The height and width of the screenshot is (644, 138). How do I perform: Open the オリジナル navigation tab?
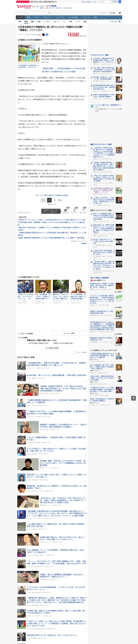(60, 17)
